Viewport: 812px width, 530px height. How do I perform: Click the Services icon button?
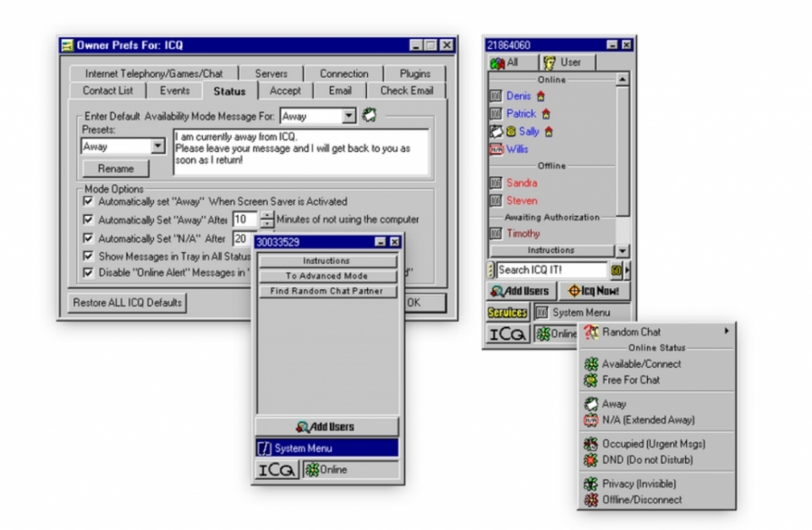coord(506,313)
